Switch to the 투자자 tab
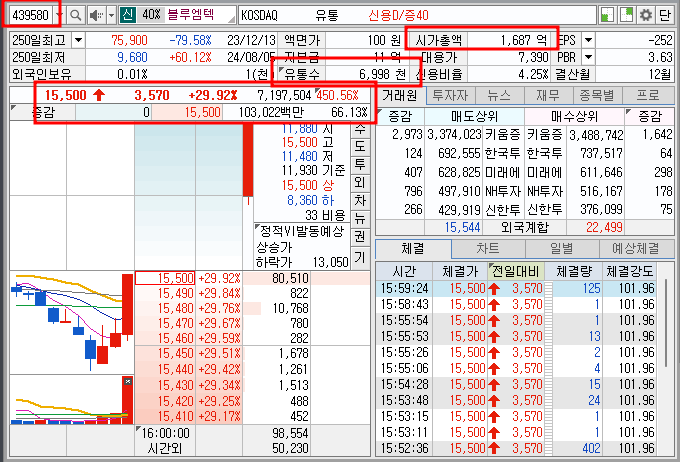Screen dimensions: 680x462 coord(450,95)
